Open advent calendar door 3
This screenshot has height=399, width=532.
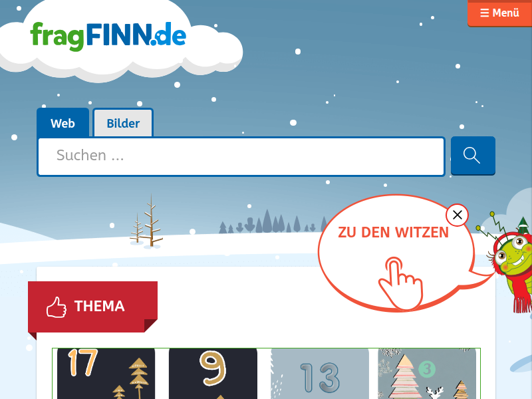[x=427, y=374]
